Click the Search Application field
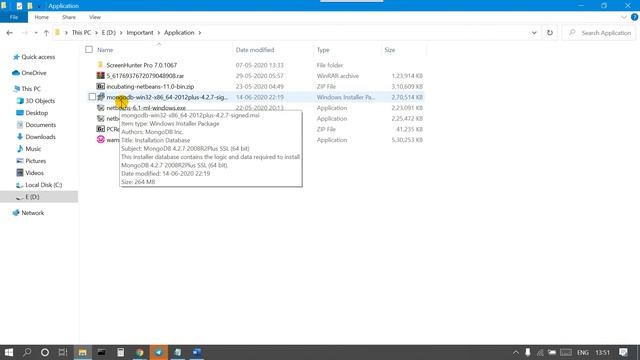Screen dimensions: 640x360 [x=600, y=33]
